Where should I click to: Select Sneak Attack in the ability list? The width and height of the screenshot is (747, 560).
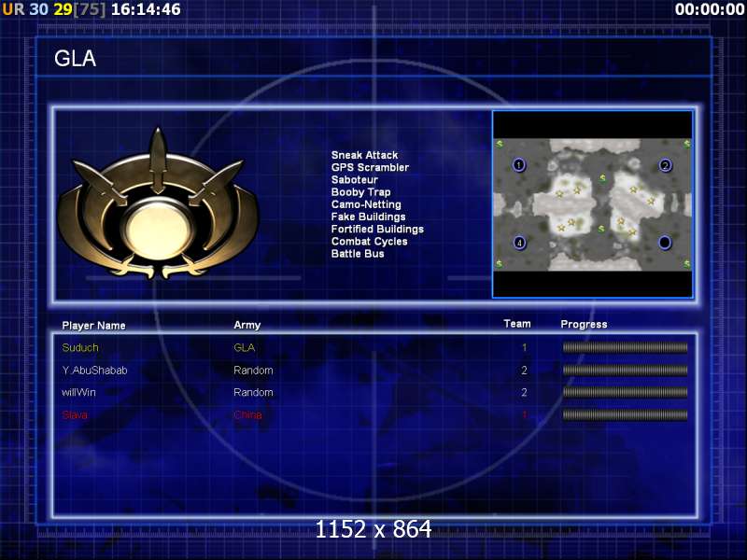click(x=364, y=155)
